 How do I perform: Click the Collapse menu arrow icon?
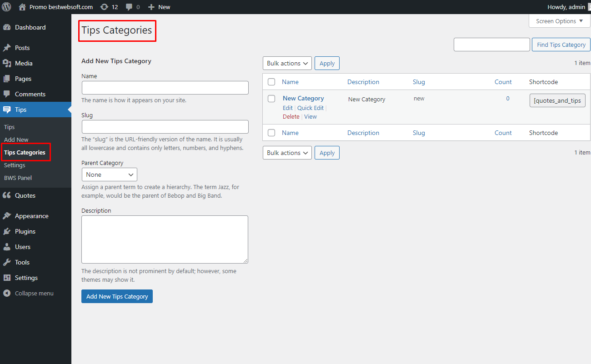tap(7, 293)
